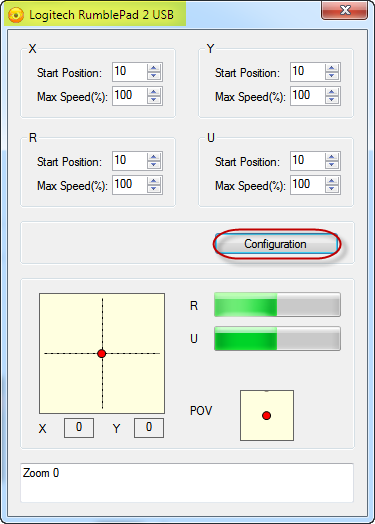Decrease U Max Speed with down arrow
This screenshot has height=524, width=375.
(332, 188)
